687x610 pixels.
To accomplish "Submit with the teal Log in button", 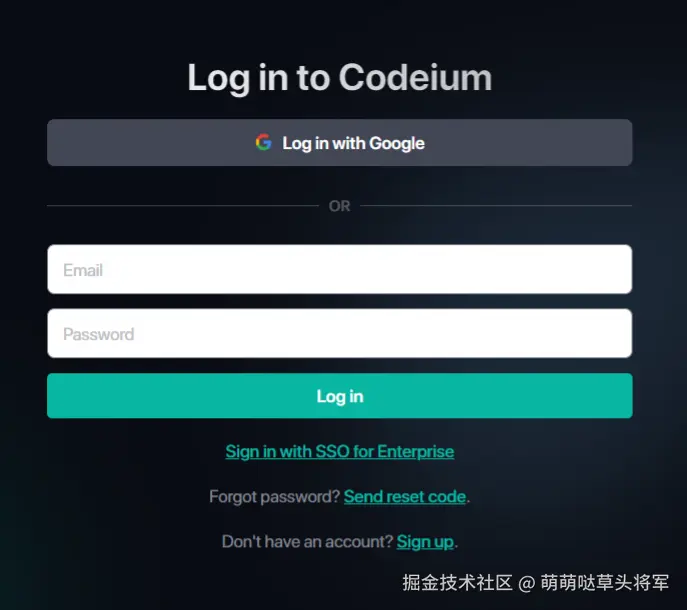I will (x=340, y=396).
